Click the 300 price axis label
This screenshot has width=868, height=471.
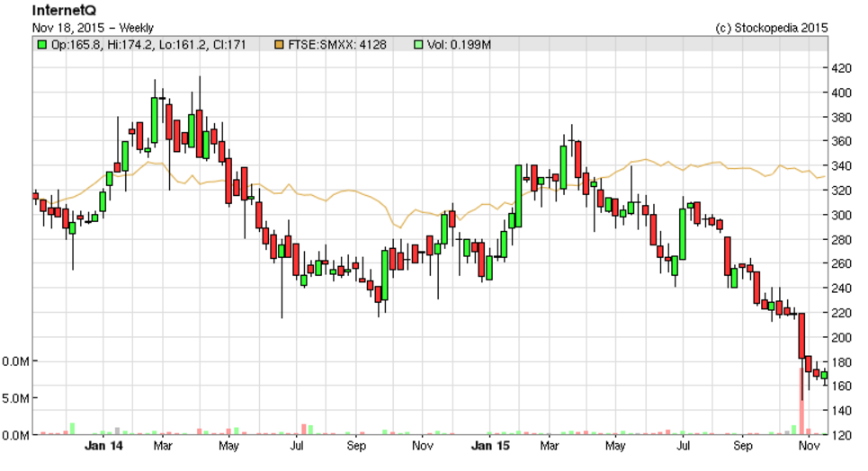click(841, 215)
